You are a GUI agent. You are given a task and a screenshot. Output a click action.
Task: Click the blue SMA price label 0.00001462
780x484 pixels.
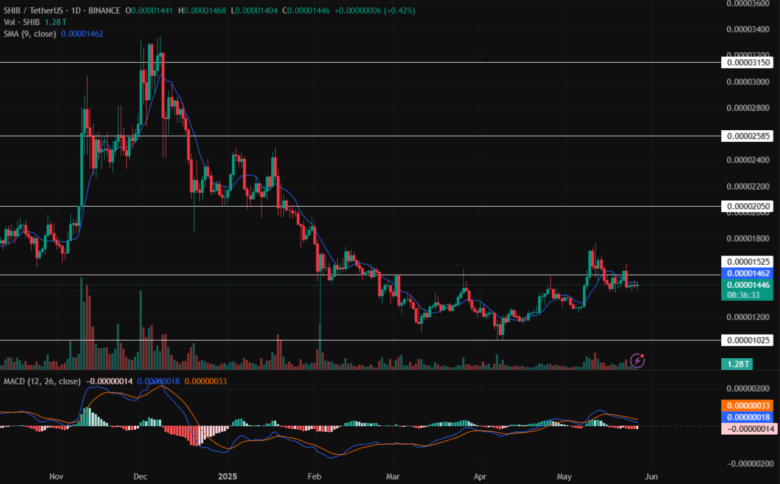point(747,273)
